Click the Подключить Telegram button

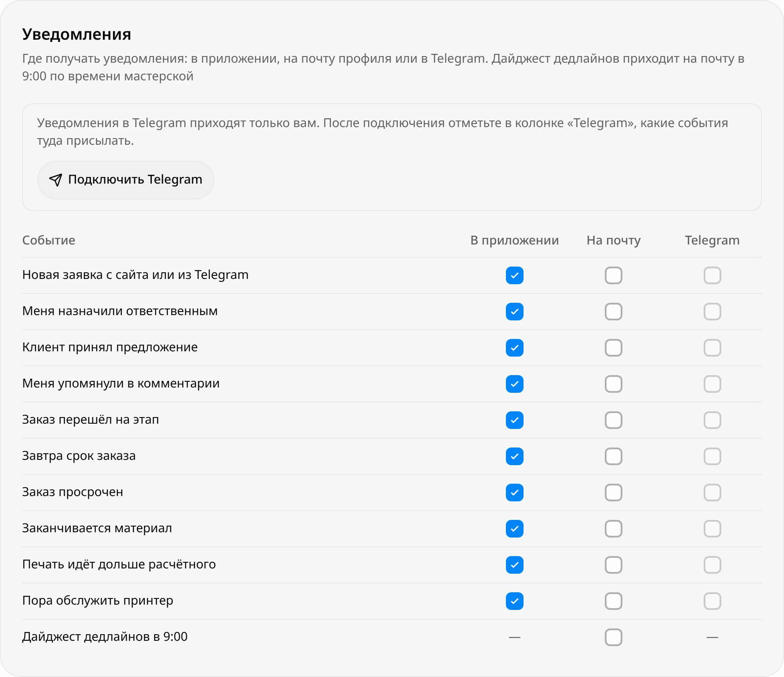tap(126, 180)
